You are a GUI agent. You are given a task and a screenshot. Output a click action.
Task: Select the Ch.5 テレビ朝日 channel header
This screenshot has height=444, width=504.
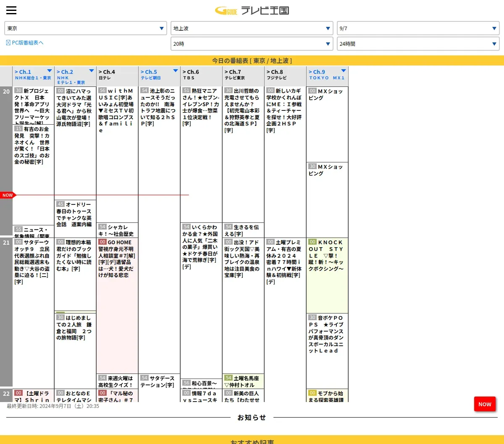(159, 76)
